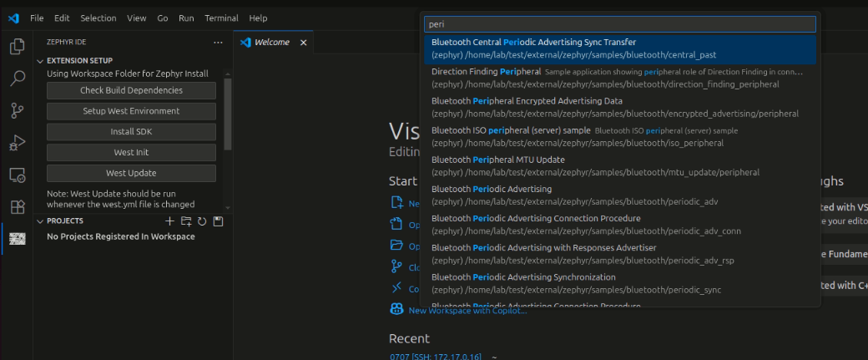Open the Search view in activity bar
Viewport: 868px width, 360px height.
coord(18,78)
